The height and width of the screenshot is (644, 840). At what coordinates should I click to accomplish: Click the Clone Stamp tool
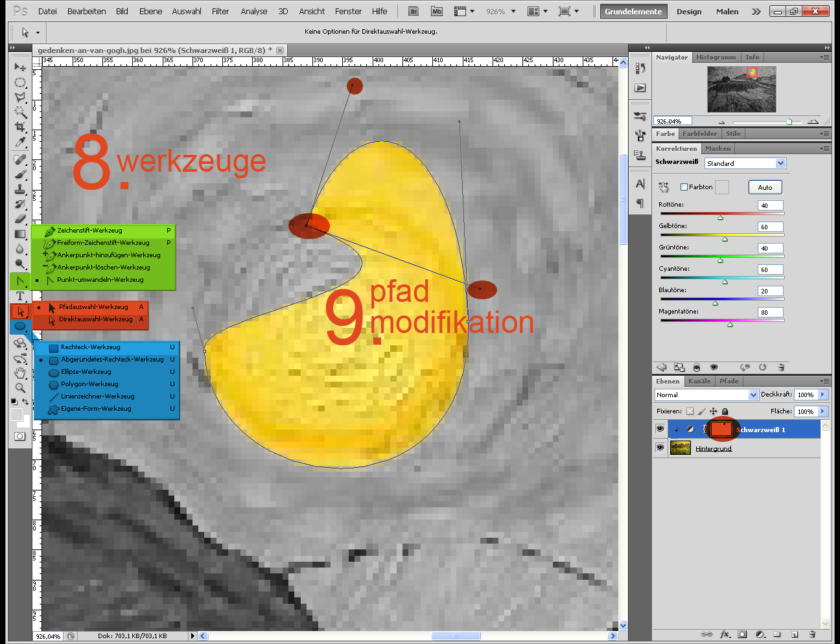click(x=20, y=189)
